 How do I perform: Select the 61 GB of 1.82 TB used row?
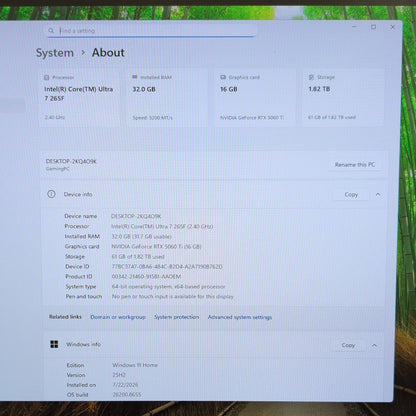pos(138,257)
